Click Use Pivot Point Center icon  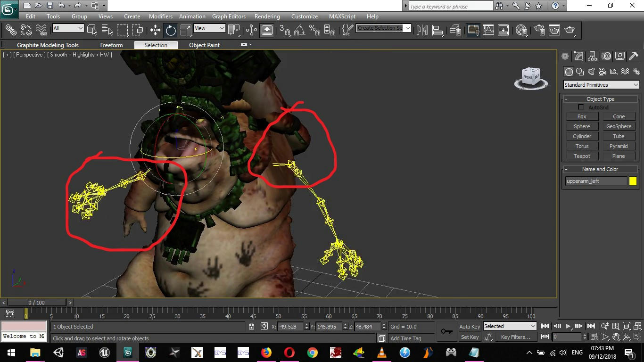pos(234,30)
